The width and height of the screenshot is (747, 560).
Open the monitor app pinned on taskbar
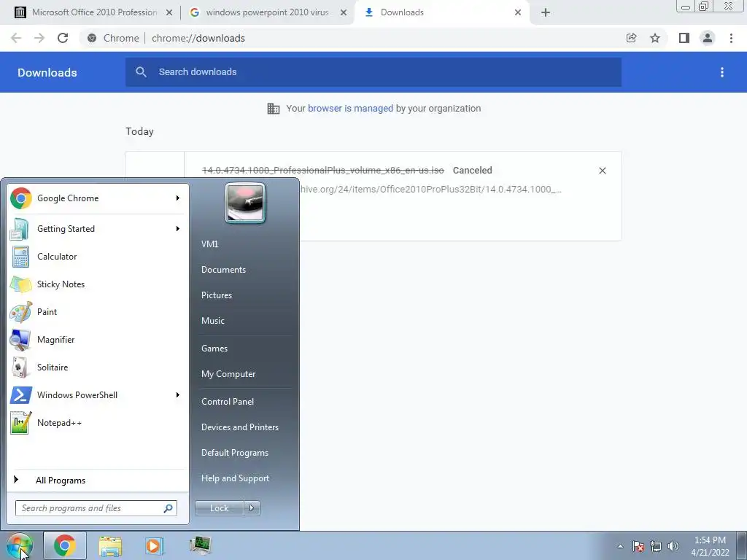click(200, 545)
